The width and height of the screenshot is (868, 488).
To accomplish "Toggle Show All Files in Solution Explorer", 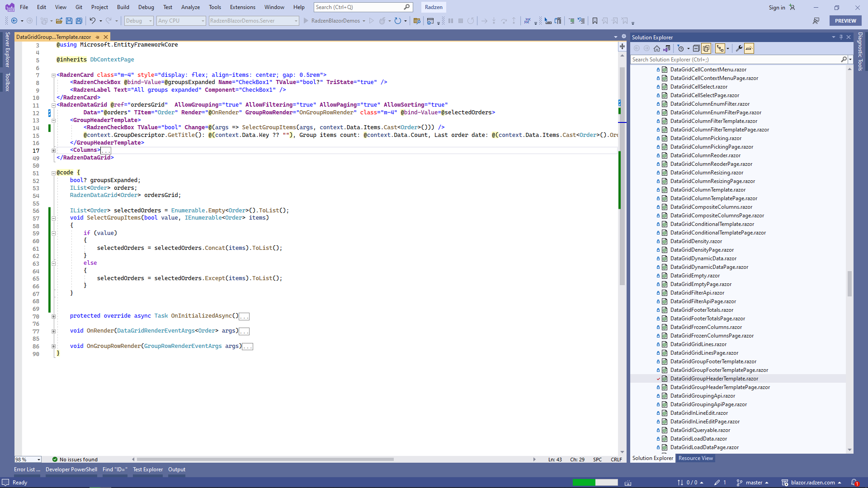I will coord(706,48).
